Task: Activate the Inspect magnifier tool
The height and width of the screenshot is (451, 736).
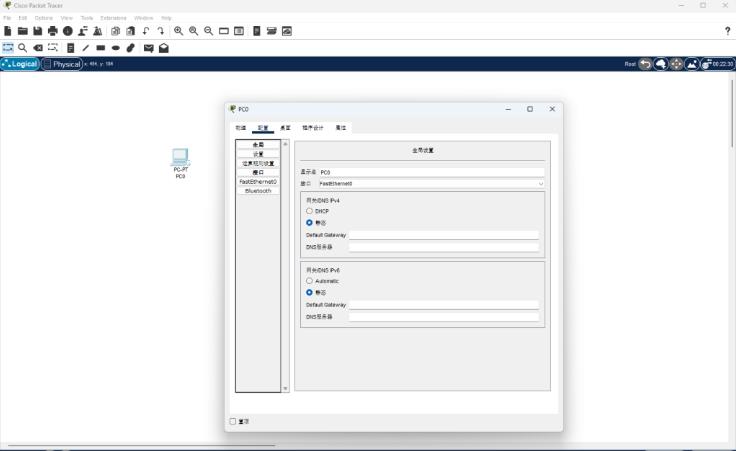Action: click(x=22, y=48)
